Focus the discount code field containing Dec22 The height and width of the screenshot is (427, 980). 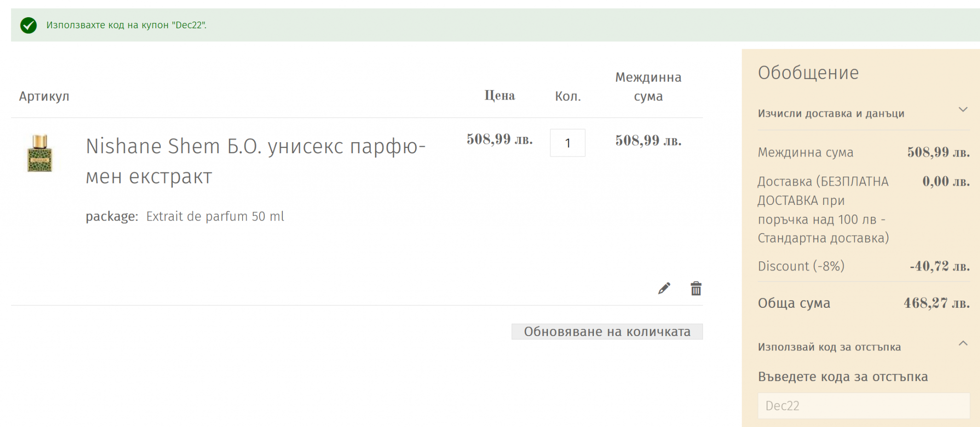click(x=863, y=405)
